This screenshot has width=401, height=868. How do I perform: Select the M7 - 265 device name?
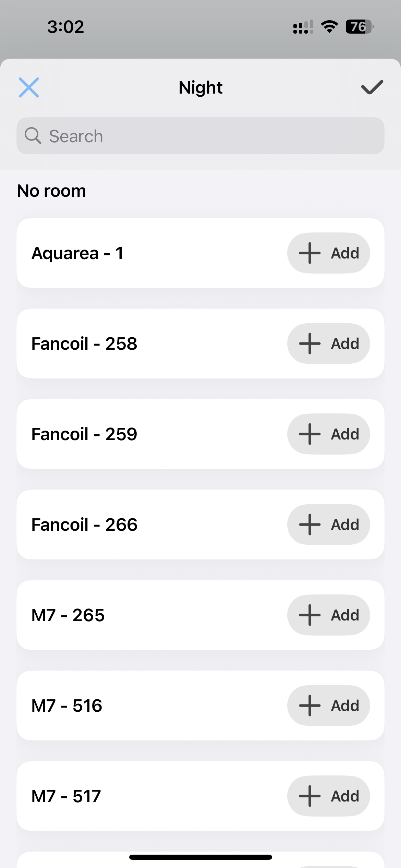tap(68, 615)
